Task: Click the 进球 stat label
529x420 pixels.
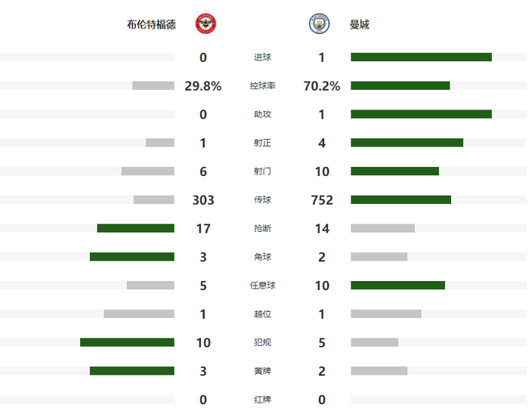Action: point(262,57)
